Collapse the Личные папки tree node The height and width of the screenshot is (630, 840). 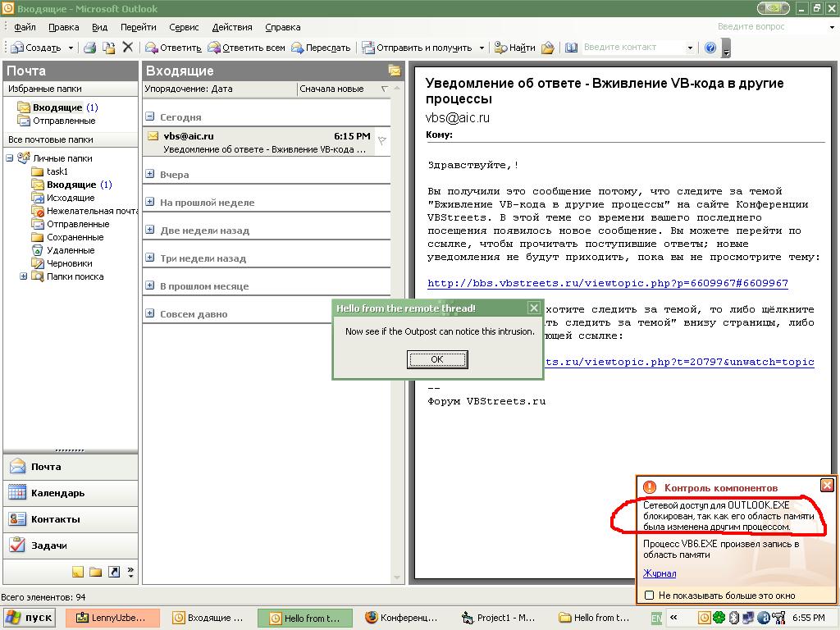[9, 158]
